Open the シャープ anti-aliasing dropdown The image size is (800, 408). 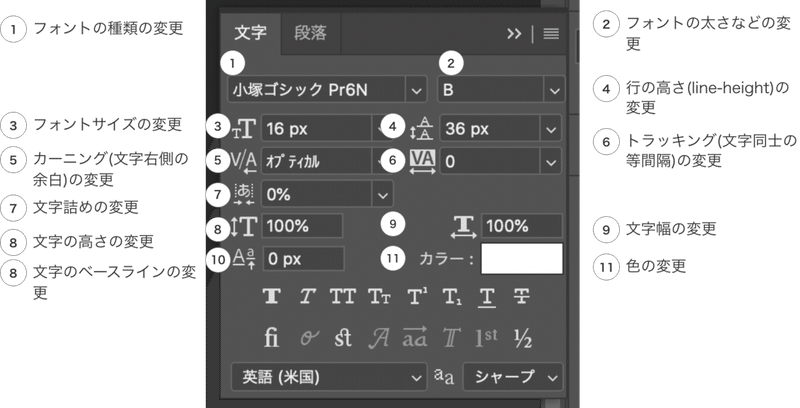coord(513,377)
